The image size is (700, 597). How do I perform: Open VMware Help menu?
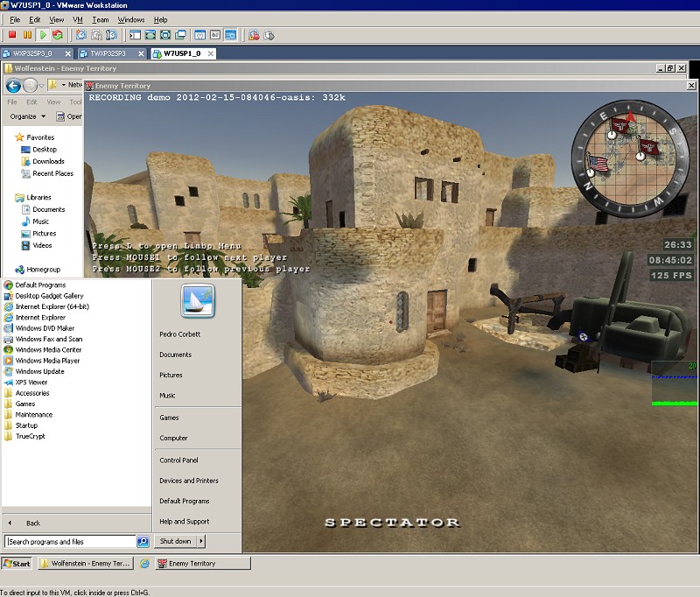(x=160, y=19)
